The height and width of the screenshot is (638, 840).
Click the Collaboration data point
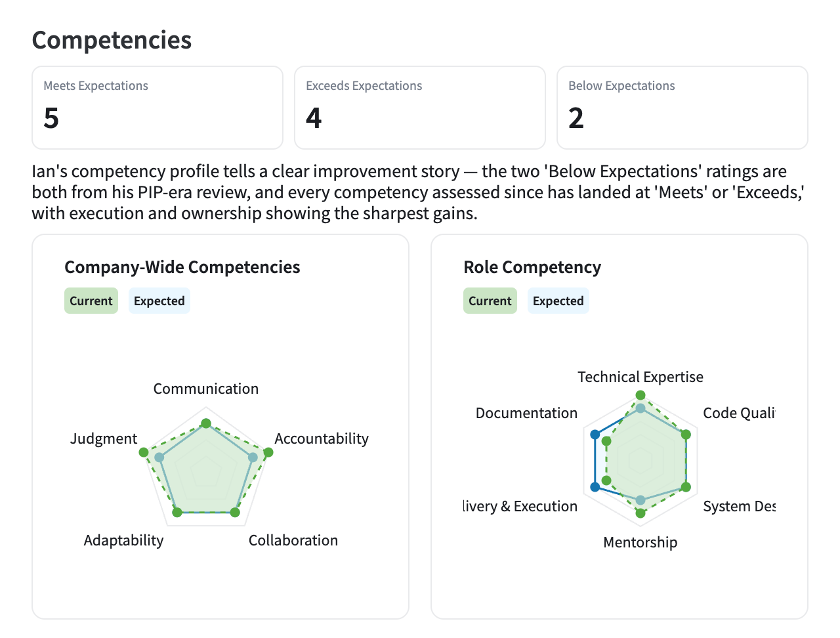pos(236,513)
